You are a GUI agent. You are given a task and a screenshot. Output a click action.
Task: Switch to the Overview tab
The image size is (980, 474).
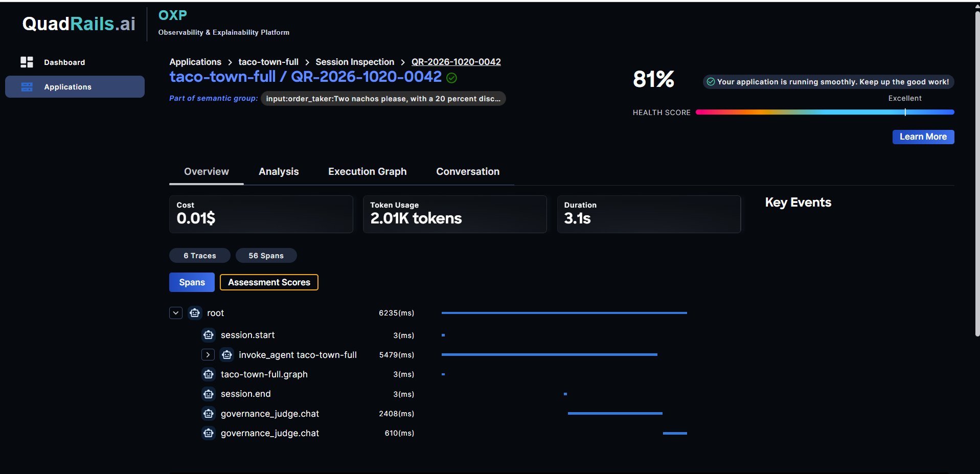tap(207, 172)
